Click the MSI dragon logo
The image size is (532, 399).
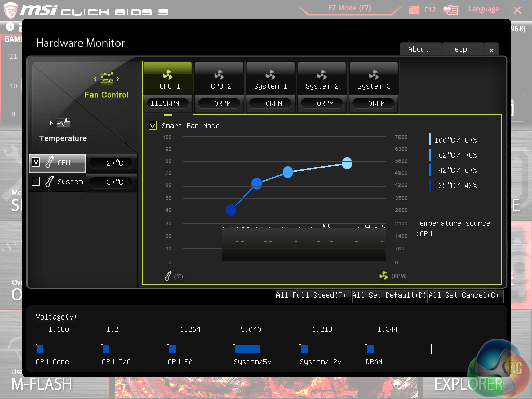coord(10,10)
